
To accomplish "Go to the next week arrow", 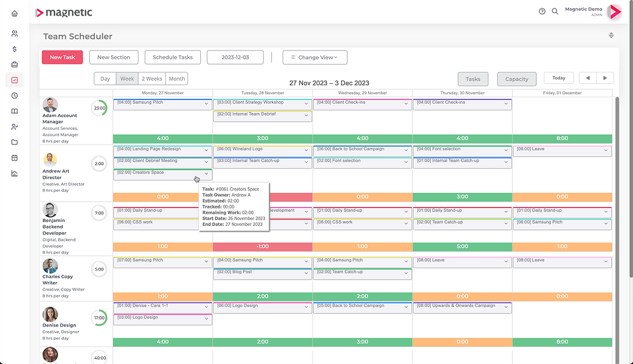I will tap(605, 78).
